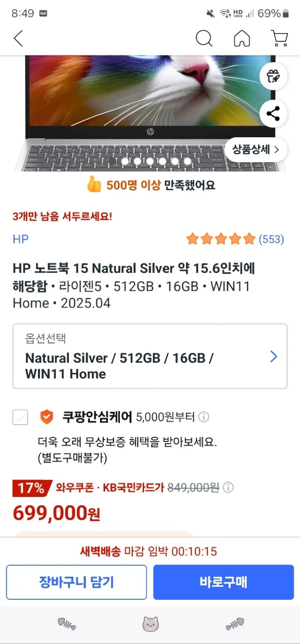Screen dimensions: 300x644
Task: Open the HP brand link
Action: click(x=21, y=239)
